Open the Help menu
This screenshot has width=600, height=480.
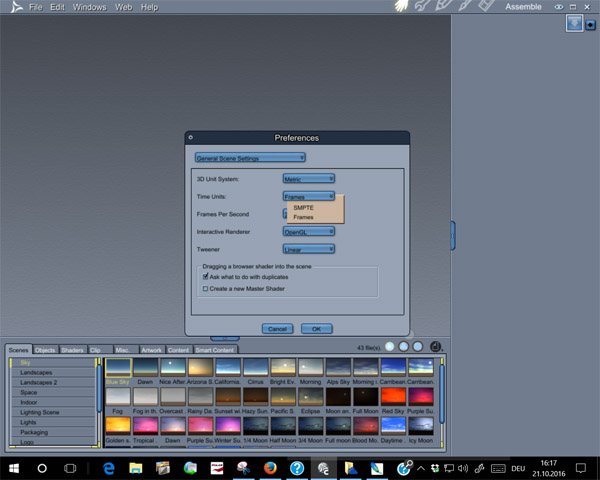(x=149, y=7)
